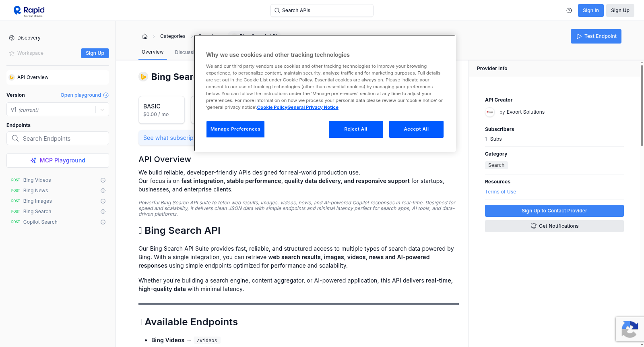Open the Categories breadcrumb
Viewport: 644px width, 347px height.
(x=173, y=36)
